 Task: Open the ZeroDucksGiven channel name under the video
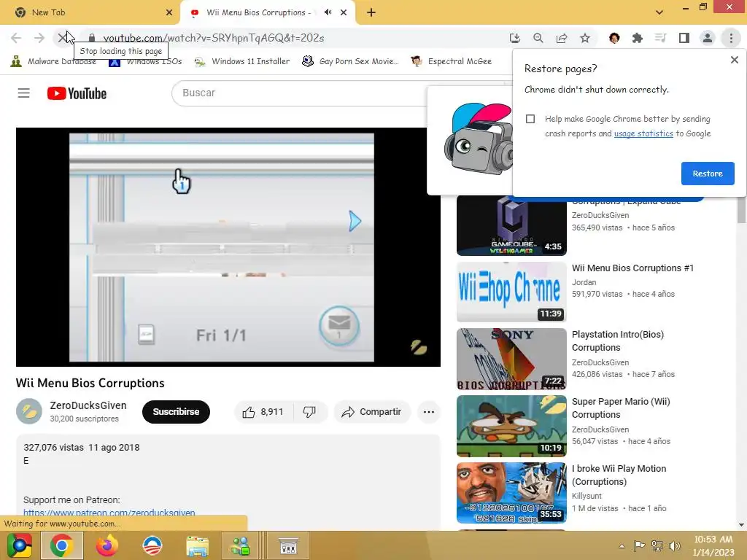(x=88, y=405)
